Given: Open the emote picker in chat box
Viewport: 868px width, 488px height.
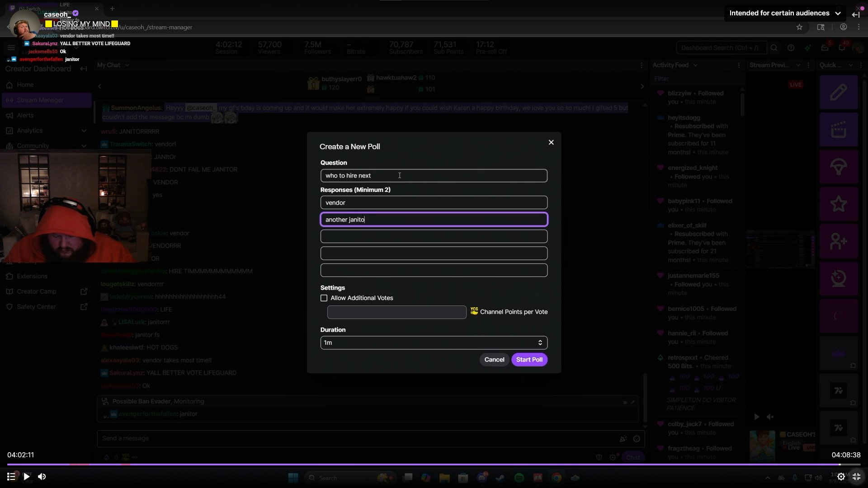Looking at the screenshot, I should point(637,439).
